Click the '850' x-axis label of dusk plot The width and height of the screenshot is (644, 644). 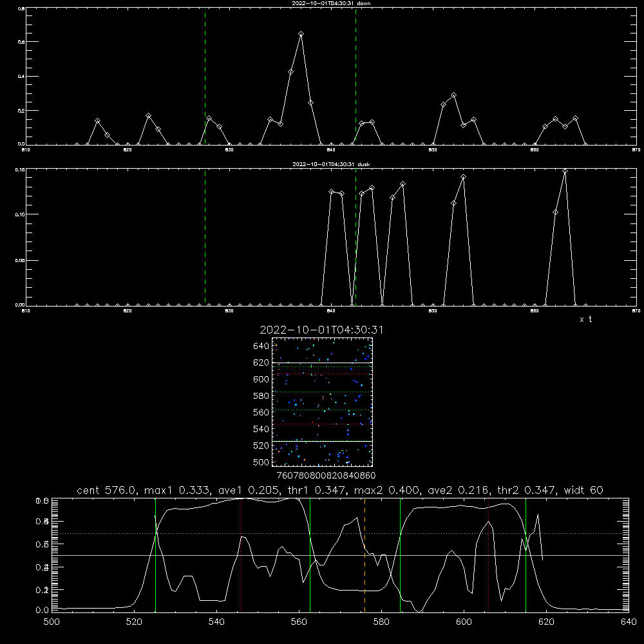pos(433,311)
